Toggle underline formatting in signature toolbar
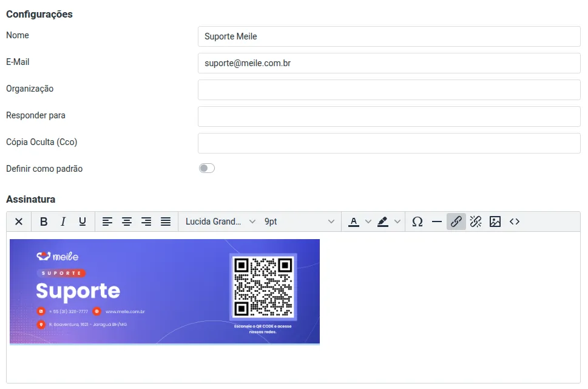This screenshot has width=588, height=389. click(83, 222)
